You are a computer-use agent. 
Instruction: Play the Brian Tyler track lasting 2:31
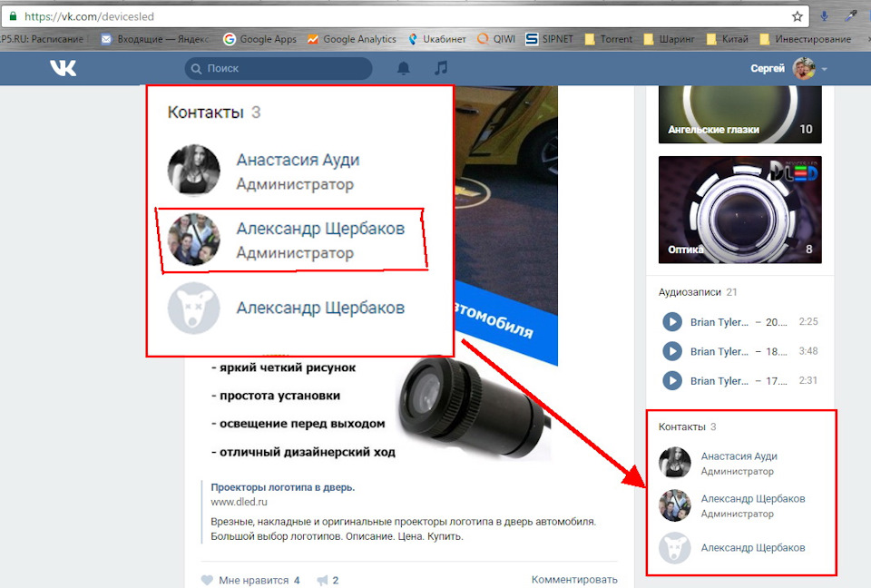[x=671, y=381]
